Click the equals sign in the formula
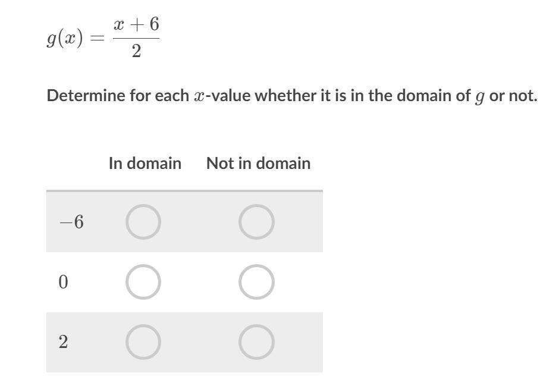Image resolution: width=543 pixels, height=392 pixels. point(97,39)
